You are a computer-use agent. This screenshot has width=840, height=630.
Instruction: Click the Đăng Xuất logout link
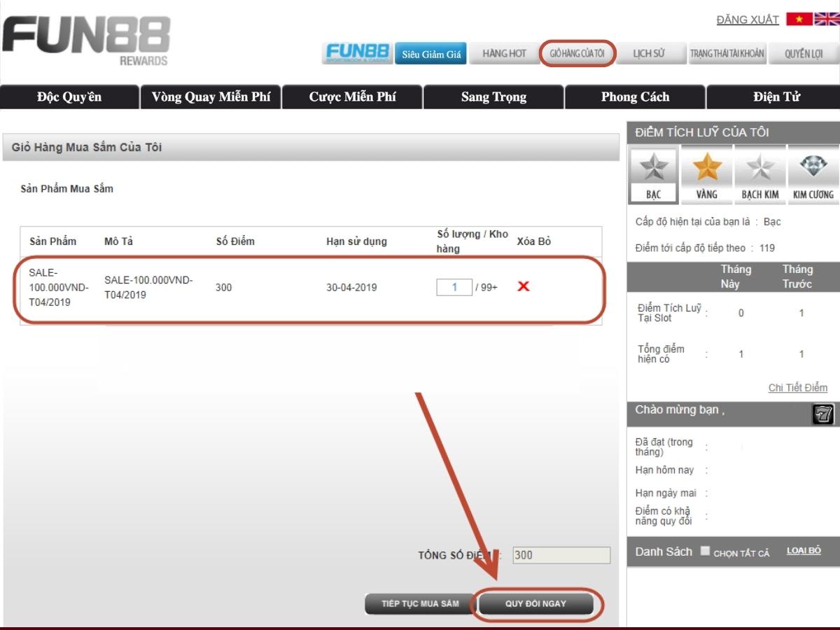click(x=747, y=20)
